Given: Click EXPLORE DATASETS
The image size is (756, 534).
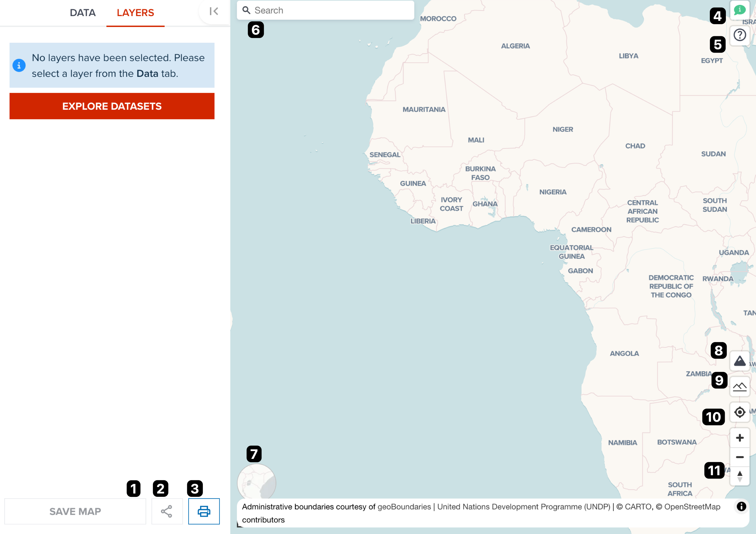Looking at the screenshot, I should click(x=112, y=106).
